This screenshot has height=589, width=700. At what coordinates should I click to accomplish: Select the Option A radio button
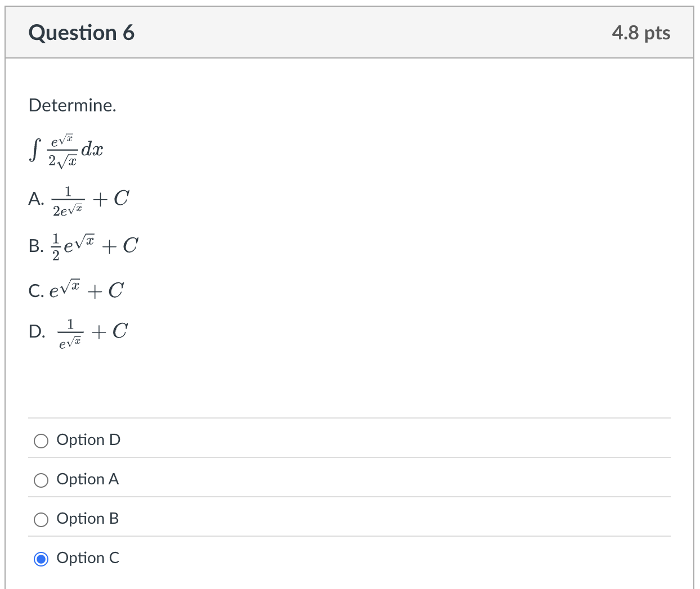40,480
